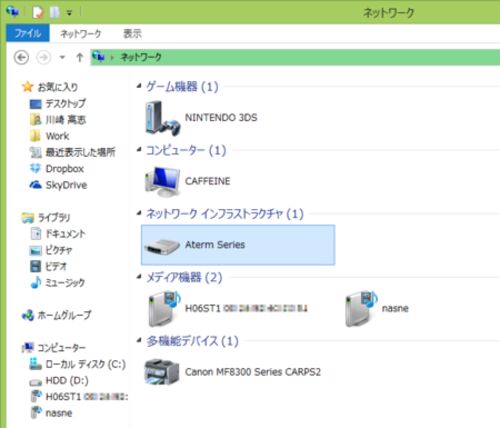Collapse the メディア機器 (2) group
Viewport: 500px width, 428px height.
tap(139, 277)
